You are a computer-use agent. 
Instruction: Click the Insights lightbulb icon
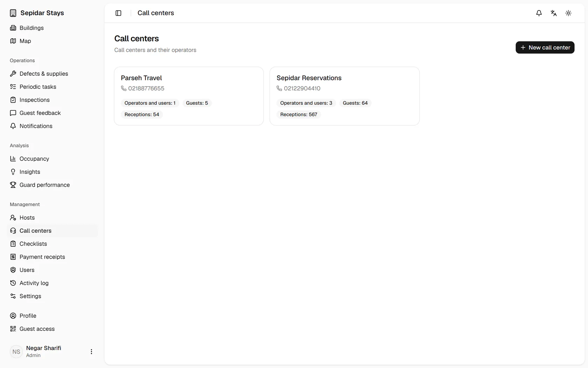point(13,172)
